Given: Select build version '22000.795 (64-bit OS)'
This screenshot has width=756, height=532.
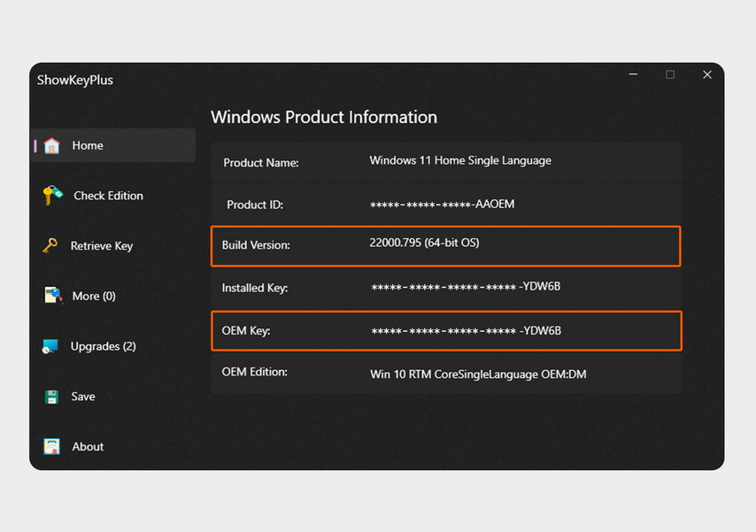Looking at the screenshot, I should tap(424, 243).
